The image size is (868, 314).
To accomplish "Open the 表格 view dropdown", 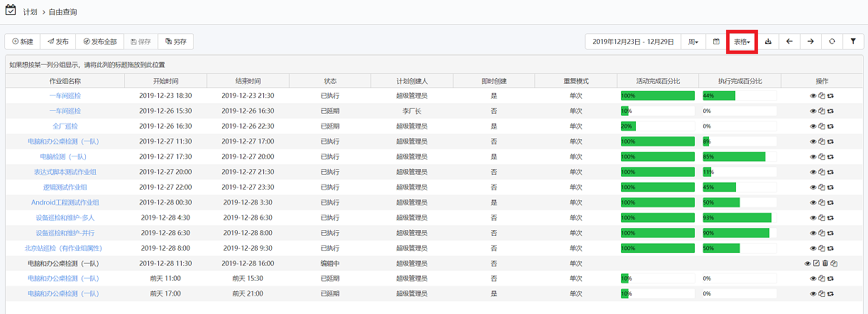I will pyautogui.click(x=742, y=42).
